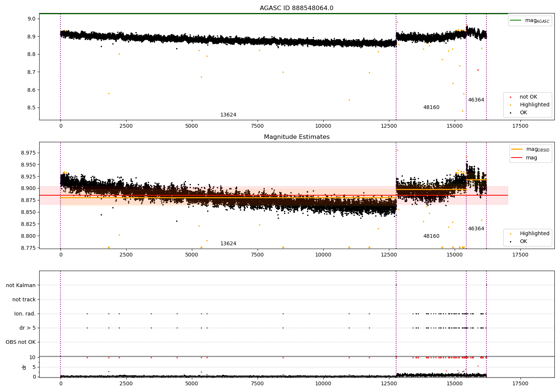The width and height of the screenshot is (560, 392).
Task: Click y-axis tick 8.6 in top plot
Action: coord(32,90)
